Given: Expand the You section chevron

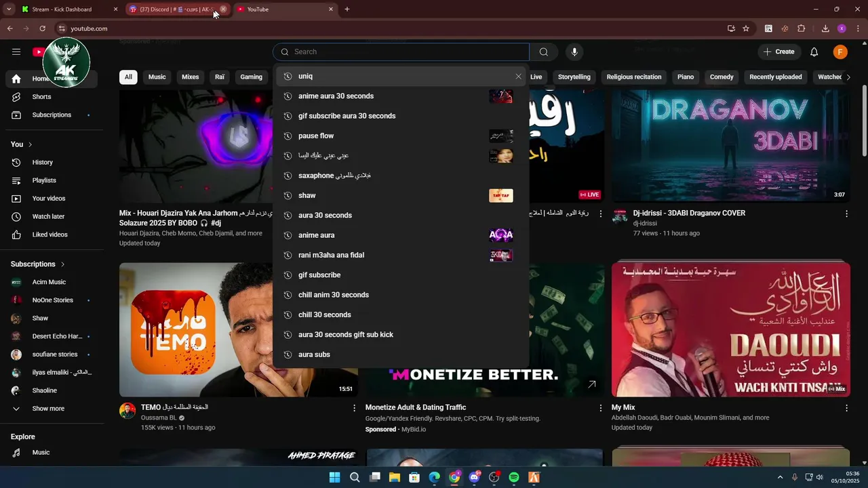Looking at the screenshot, I should [30, 144].
